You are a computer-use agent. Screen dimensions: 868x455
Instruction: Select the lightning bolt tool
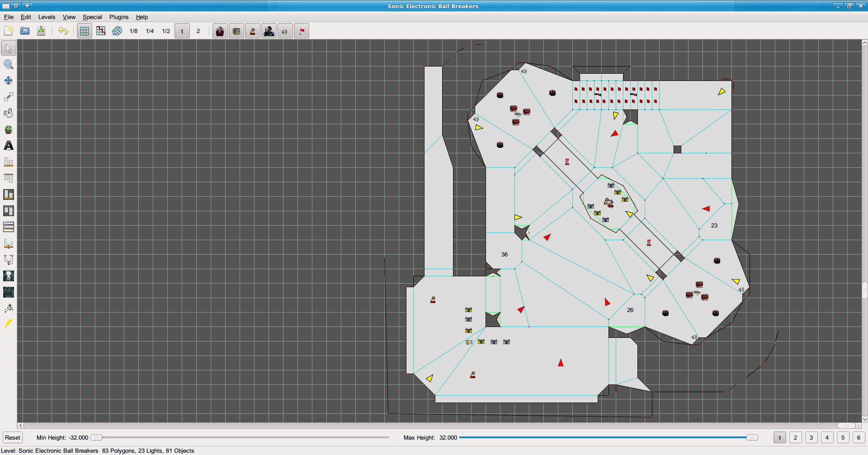click(x=9, y=324)
